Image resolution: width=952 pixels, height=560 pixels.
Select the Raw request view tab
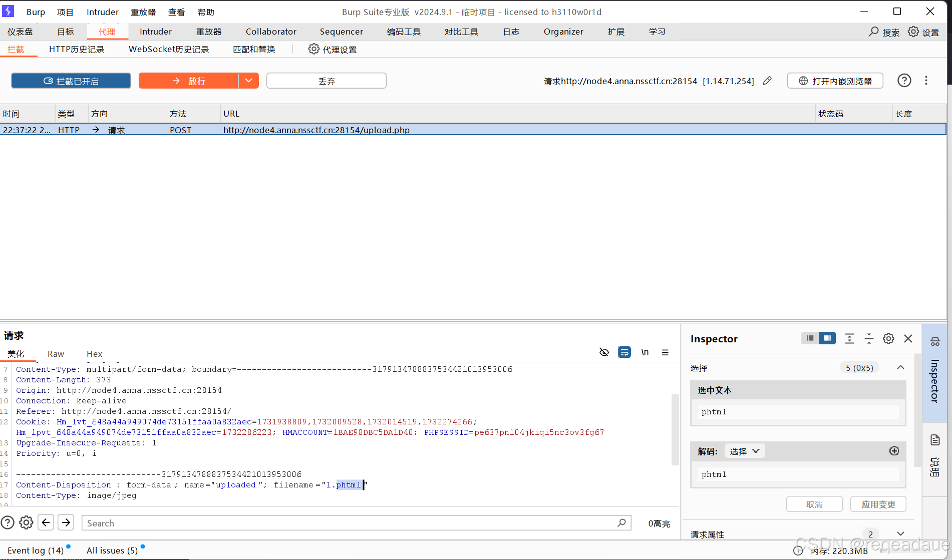56,353
